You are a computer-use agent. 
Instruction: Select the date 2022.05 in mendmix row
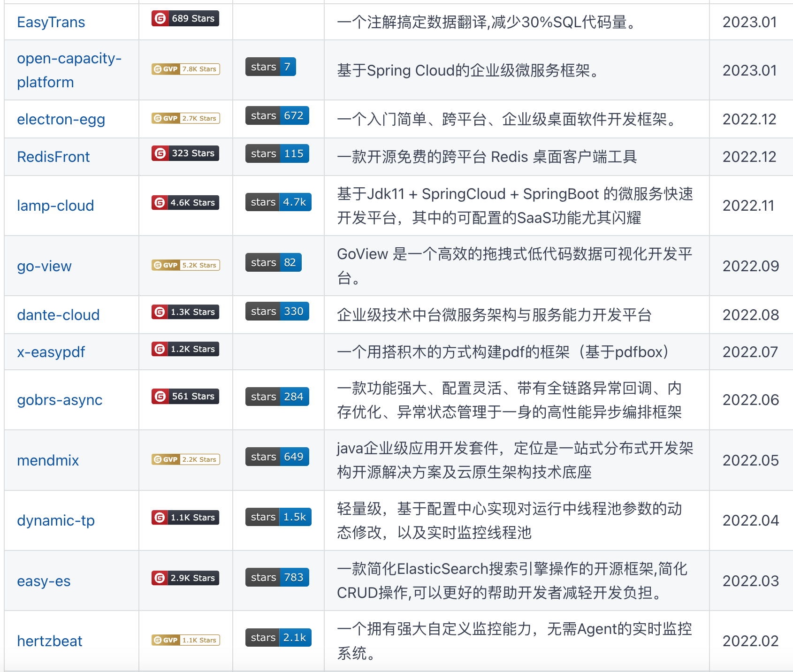751,460
